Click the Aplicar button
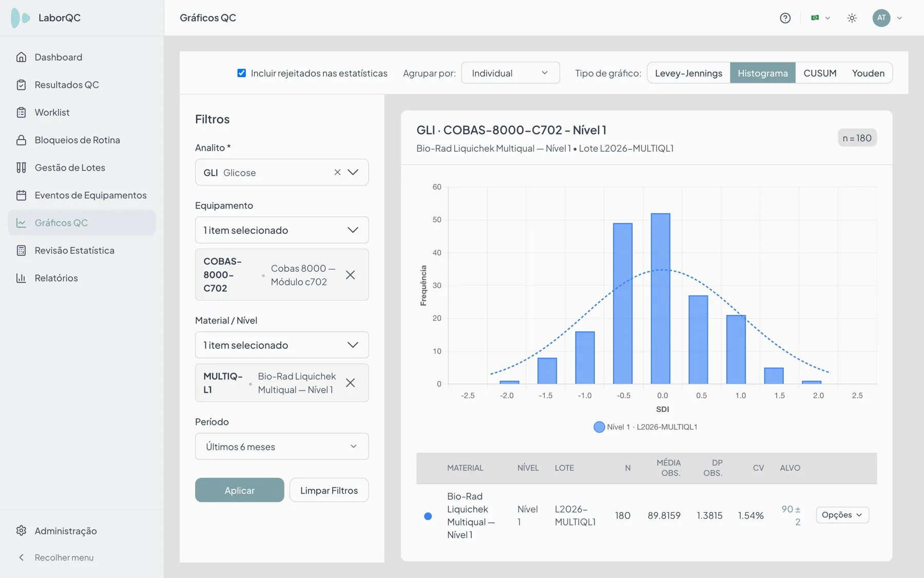 pyautogui.click(x=240, y=490)
